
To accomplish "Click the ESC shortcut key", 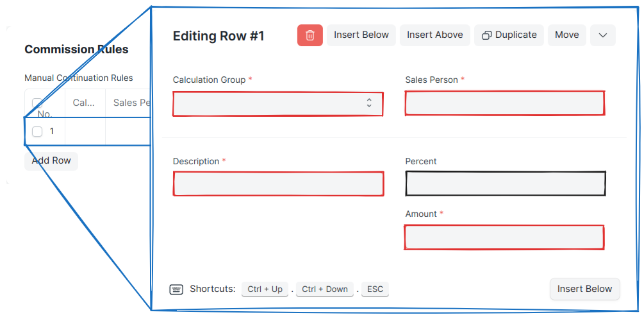I will pyautogui.click(x=375, y=289).
